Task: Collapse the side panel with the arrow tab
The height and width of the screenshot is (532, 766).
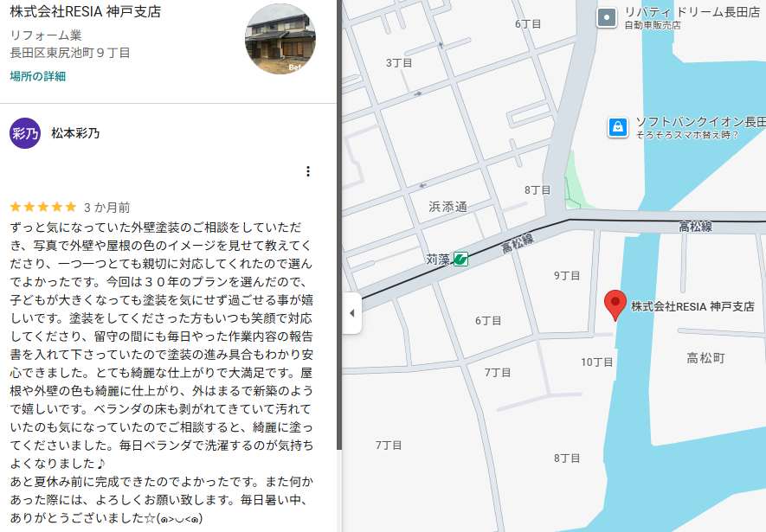Action: [351, 313]
